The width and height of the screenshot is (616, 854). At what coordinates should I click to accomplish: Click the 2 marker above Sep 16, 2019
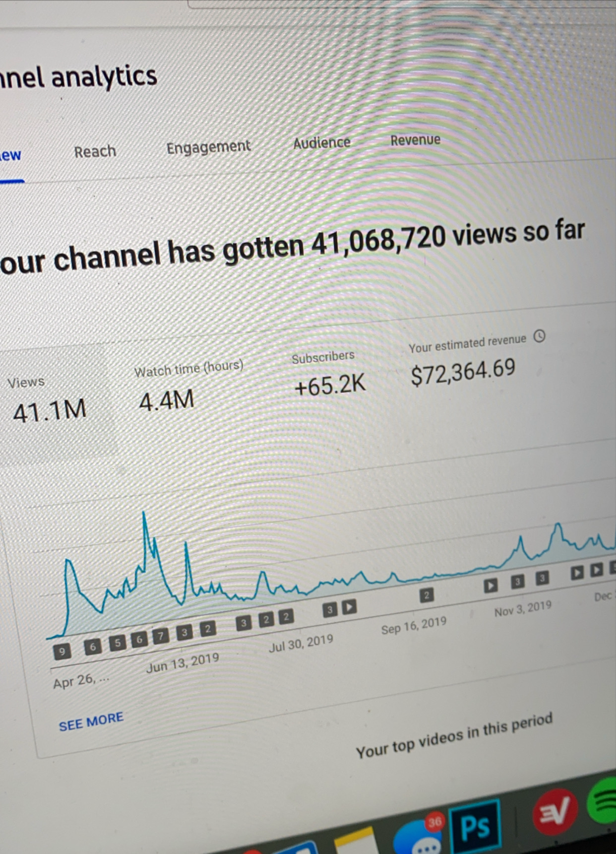point(426,595)
